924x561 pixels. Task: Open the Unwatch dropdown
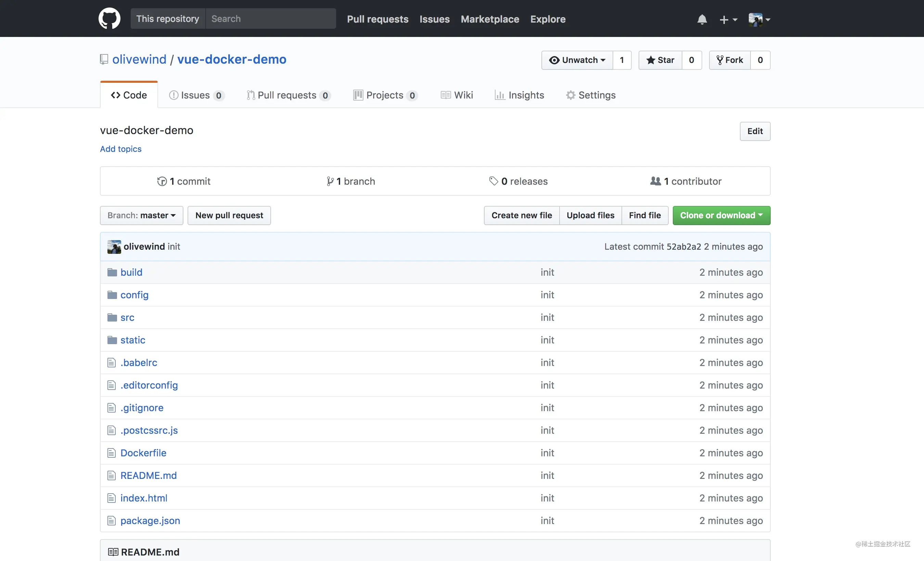tap(577, 60)
